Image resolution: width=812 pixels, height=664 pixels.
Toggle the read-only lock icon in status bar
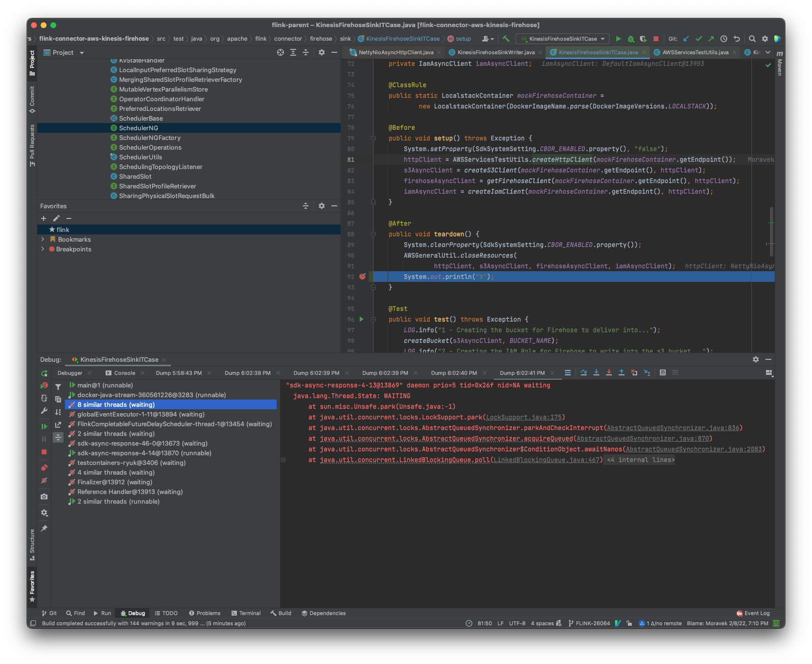(629, 623)
